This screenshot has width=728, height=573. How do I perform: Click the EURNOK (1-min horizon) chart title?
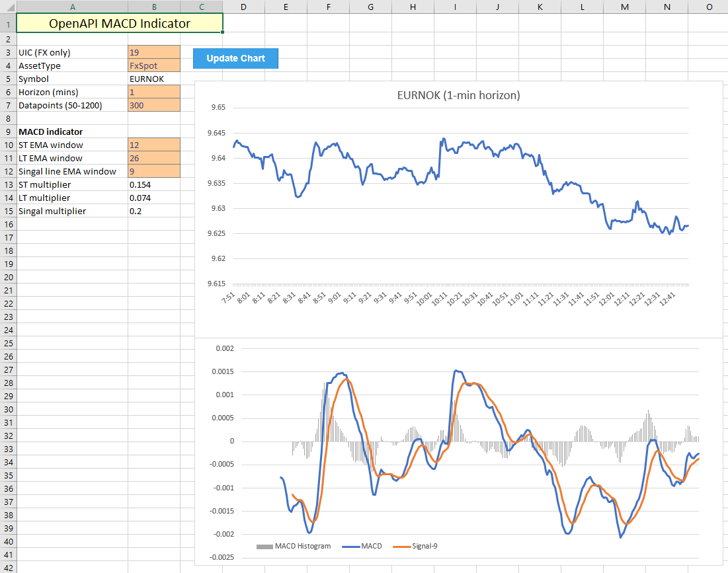[458, 95]
